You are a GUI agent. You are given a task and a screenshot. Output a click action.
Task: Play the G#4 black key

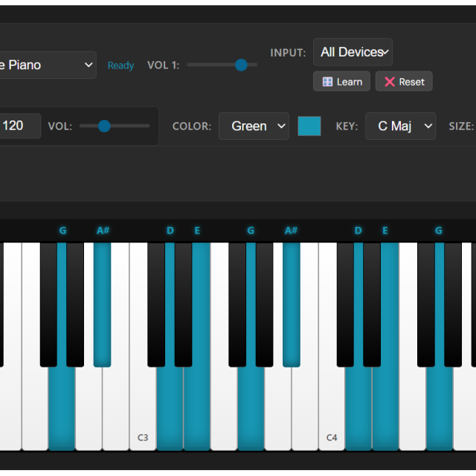pyautogui.click(x=453, y=304)
